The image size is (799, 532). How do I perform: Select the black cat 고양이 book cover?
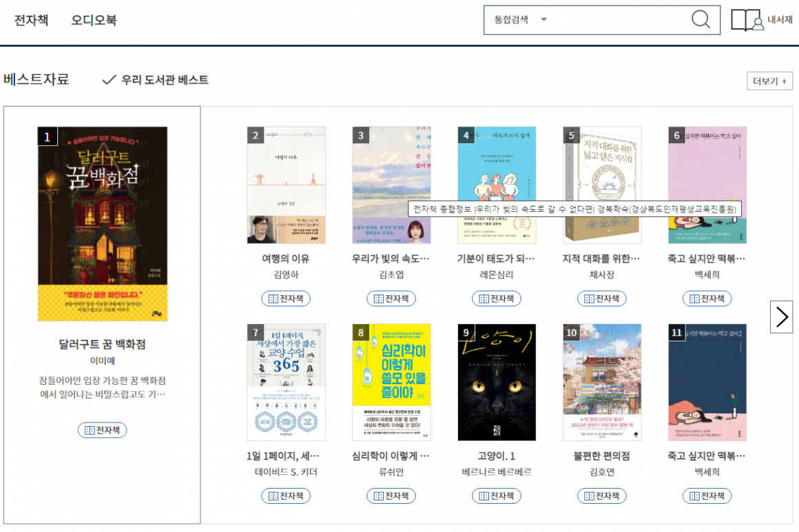pyautogui.click(x=496, y=382)
